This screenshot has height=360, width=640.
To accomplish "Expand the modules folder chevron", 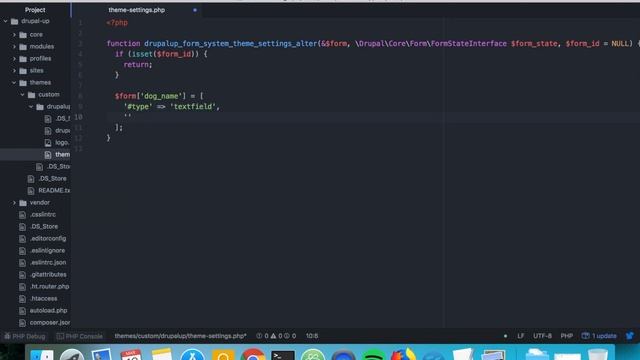I will [x=14, y=47].
